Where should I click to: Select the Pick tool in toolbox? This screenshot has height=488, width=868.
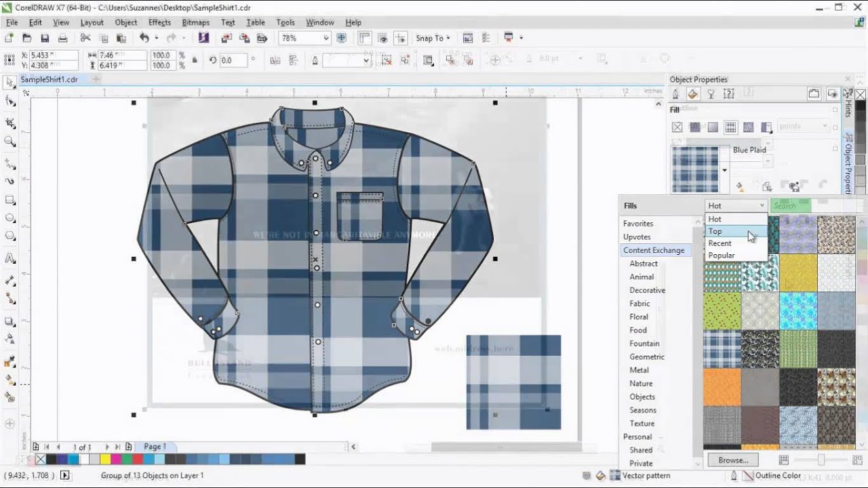[x=10, y=83]
